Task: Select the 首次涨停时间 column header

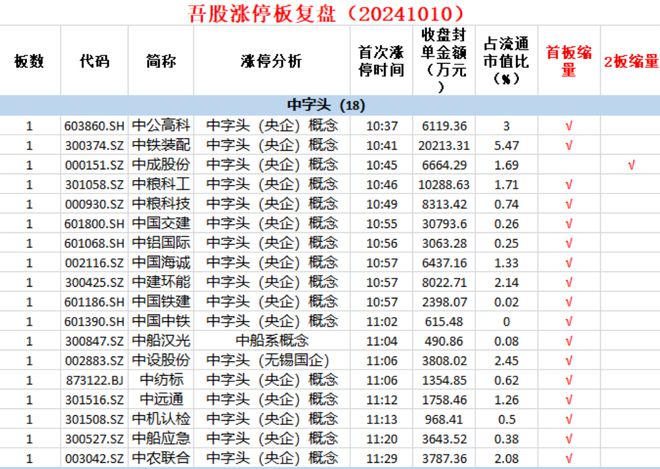Action: tap(381, 61)
